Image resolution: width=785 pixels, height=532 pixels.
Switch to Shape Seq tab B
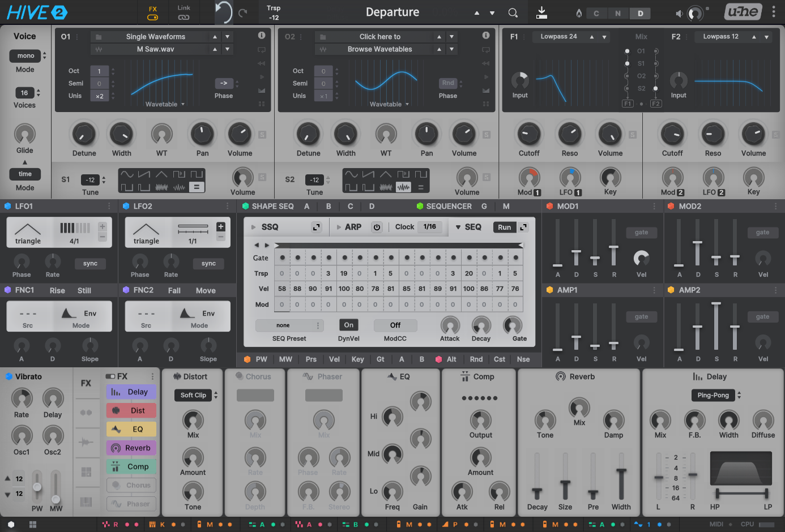328,206
